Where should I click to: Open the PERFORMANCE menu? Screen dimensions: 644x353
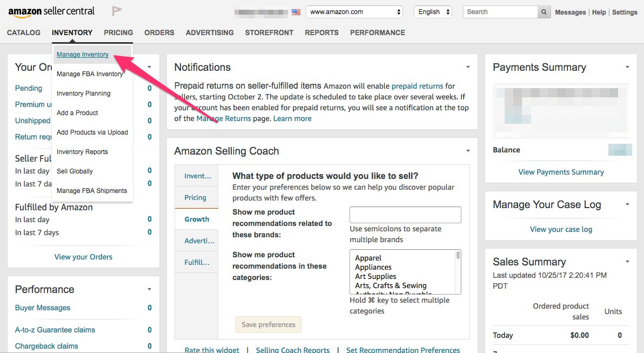pyautogui.click(x=378, y=32)
